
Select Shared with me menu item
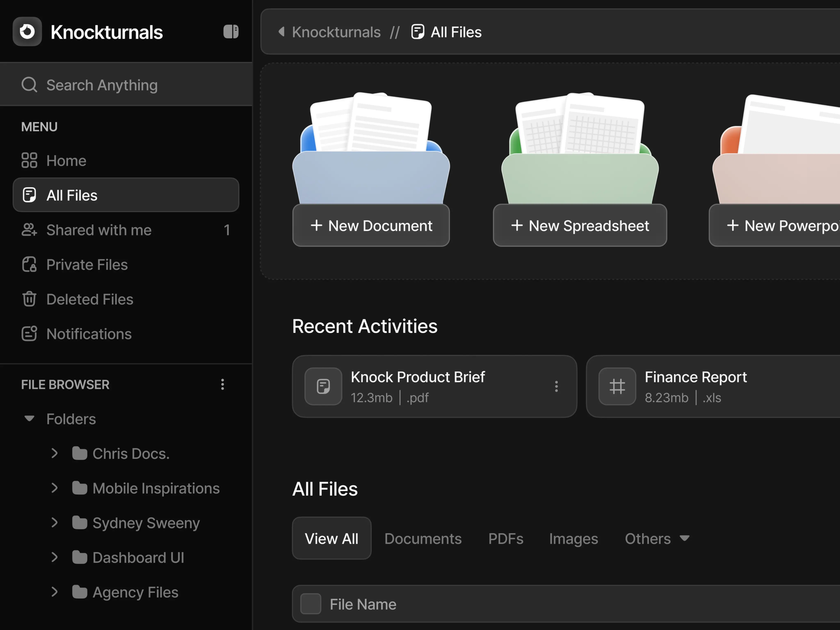coord(99,230)
